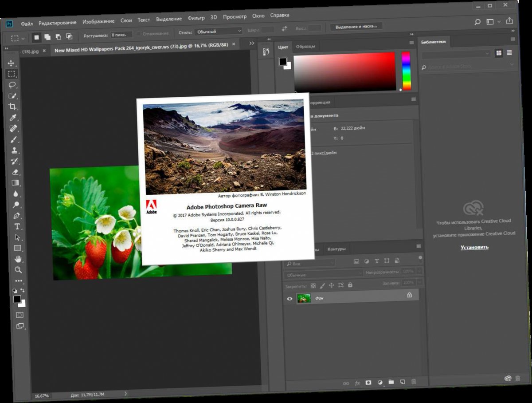
Task: Select the Rectangular Marquee tool in the toolbox
Action: pos(12,74)
